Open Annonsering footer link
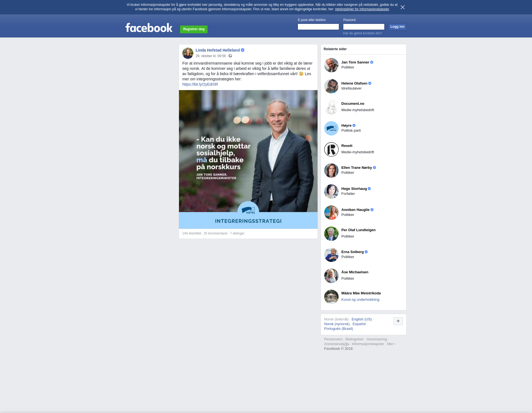Screen dimensions: 532x413 point(377,339)
